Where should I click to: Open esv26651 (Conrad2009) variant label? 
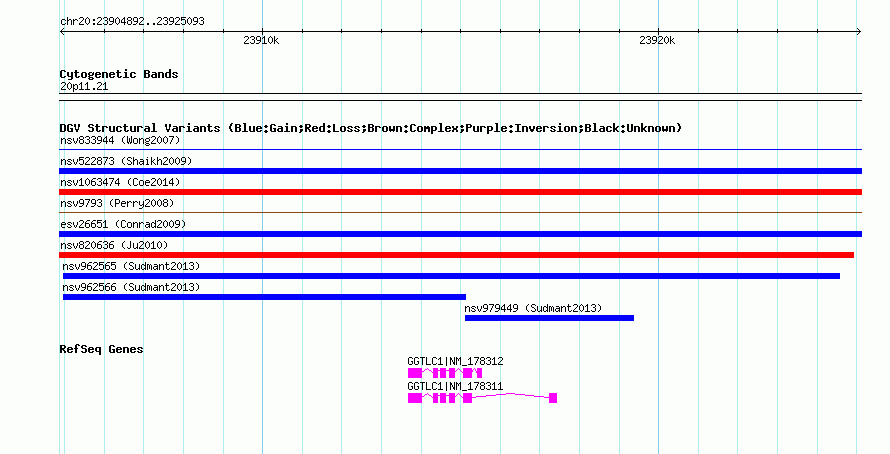coord(123,224)
